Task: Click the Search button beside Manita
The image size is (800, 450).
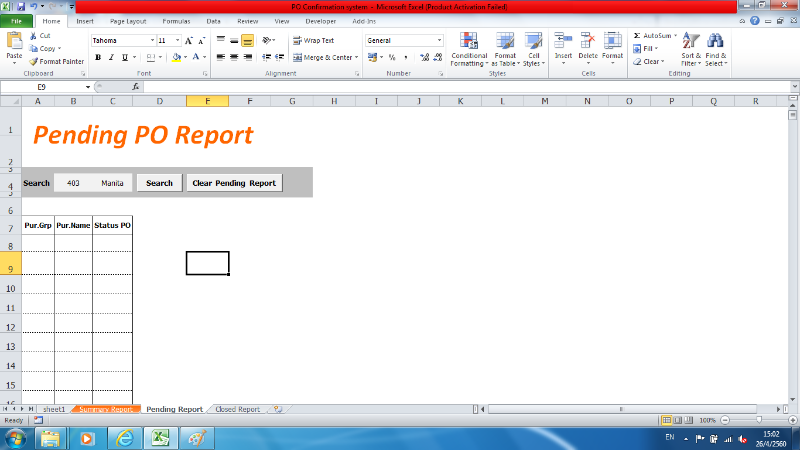Action: pyautogui.click(x=160, y=183)
